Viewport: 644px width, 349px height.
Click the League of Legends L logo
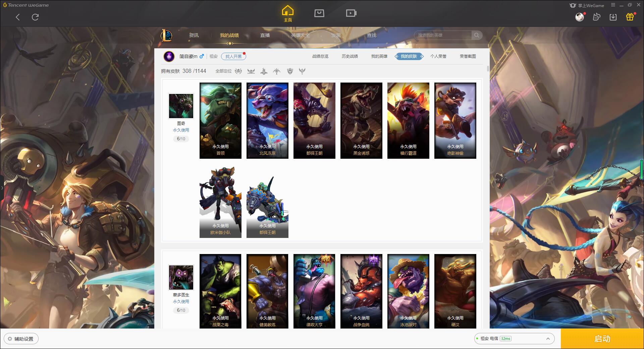coord(166,35)
